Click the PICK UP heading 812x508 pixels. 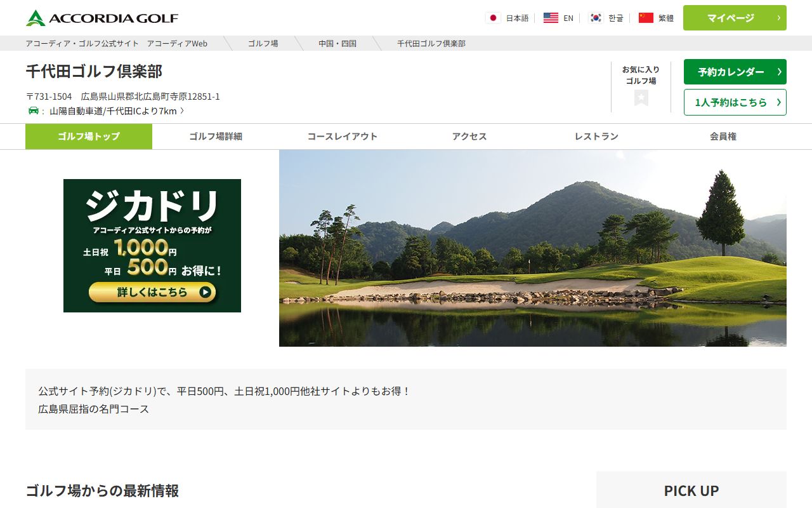point(691,491)
